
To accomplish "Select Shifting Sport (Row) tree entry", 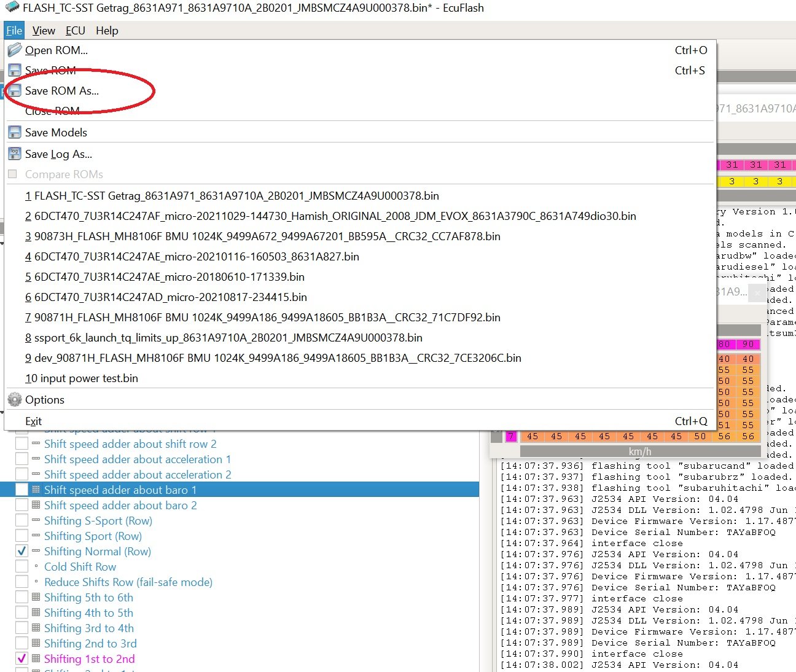I will [93, 536].
